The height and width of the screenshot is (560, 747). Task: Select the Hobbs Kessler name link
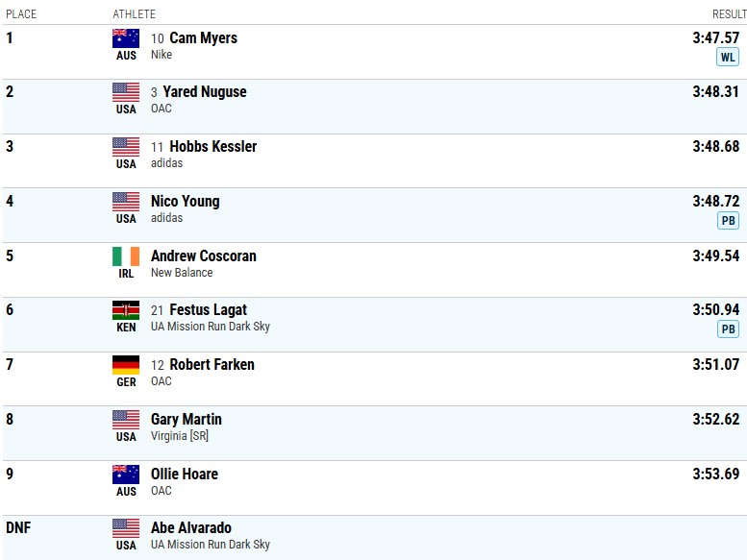click(x=212, y=147)
